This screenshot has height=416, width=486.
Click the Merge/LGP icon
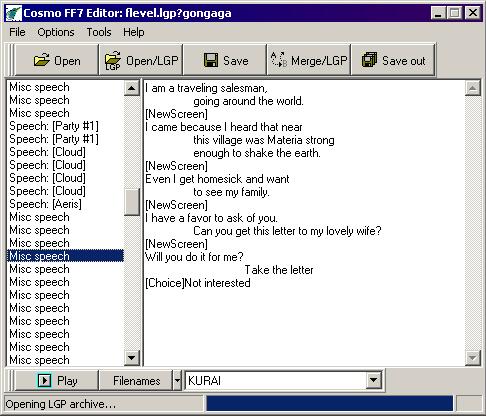tap(279, 60)
